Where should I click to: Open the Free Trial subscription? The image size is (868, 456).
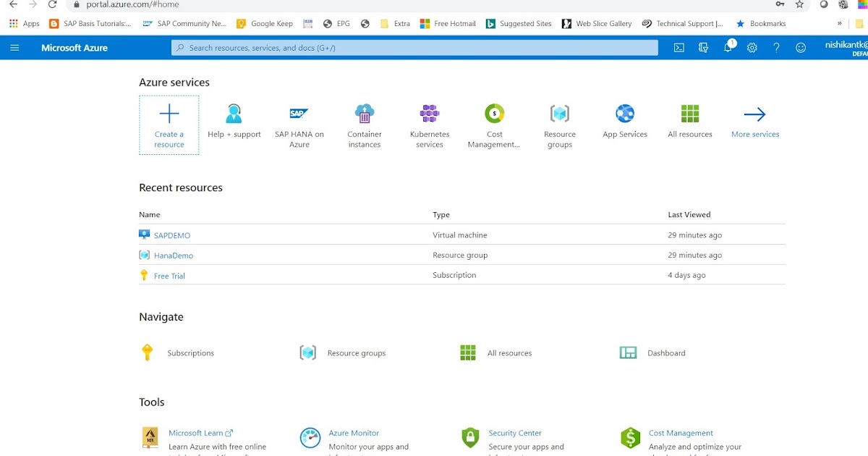169,276
